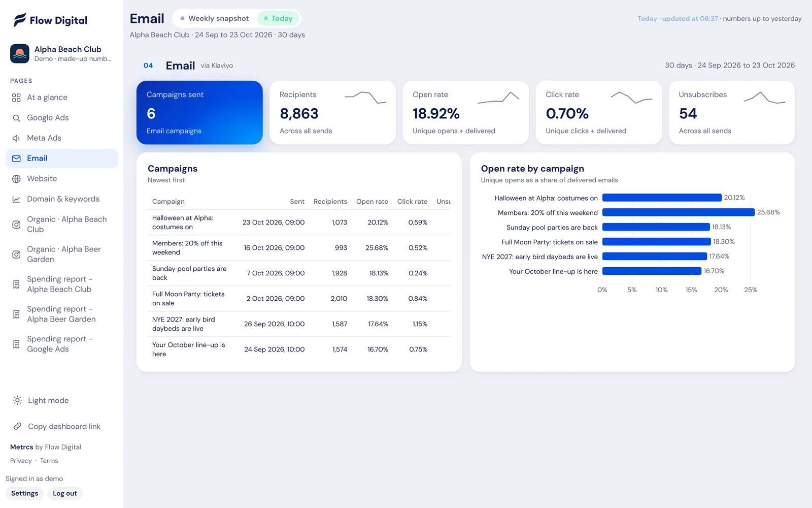Click the report icon for Spending report Alpha Beach Club
The height and width of the screenshot is (508, 812).
coord(16,284)
